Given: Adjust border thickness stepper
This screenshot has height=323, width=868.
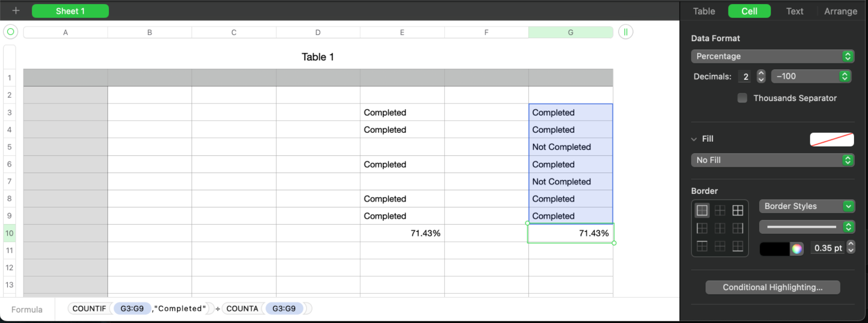Looking at the screenshot, I should 851,247.
